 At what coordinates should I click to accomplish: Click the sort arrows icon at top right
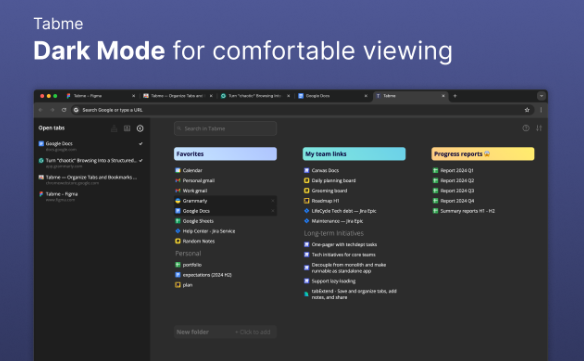click(539, 128)
